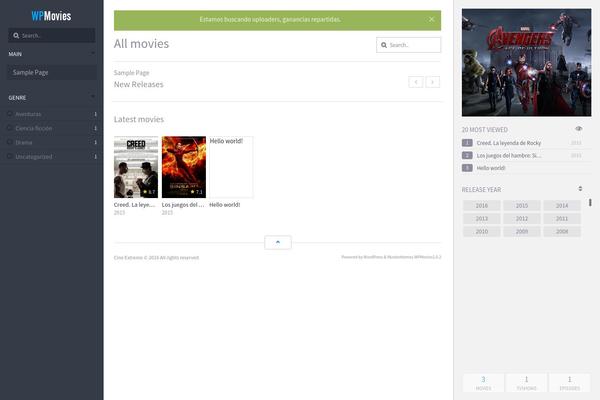Viewport: 600px width, 400px height.
Task: Click the Powered by WordPress footer link
Action: tap(391, 257)
